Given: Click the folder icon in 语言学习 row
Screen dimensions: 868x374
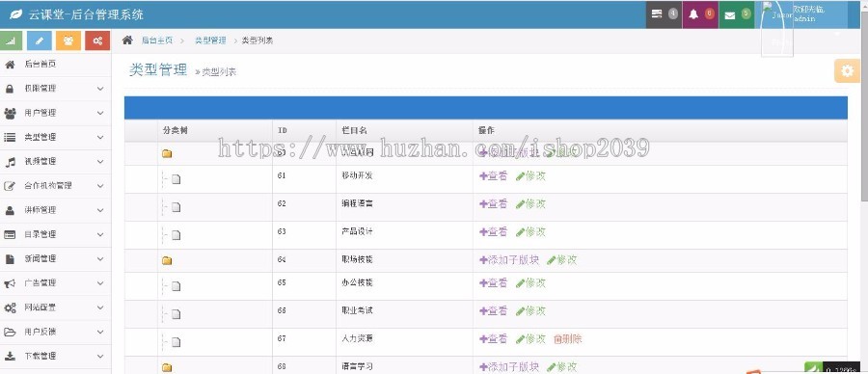Looking at the screenshot, I should [167, 367].
